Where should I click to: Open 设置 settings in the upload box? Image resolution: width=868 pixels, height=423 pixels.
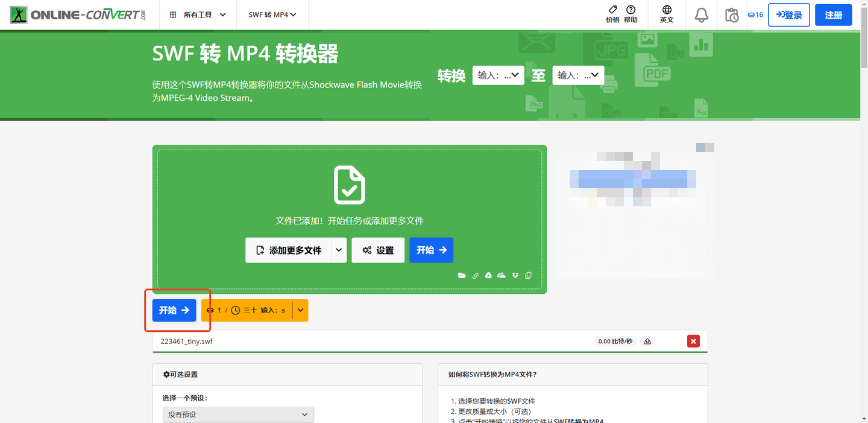(x=378, y=250)
